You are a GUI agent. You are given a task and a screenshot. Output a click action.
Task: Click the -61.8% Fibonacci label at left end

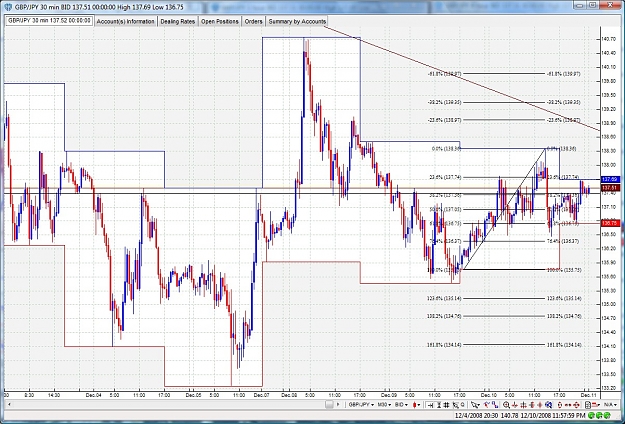[x=444, y=74]
